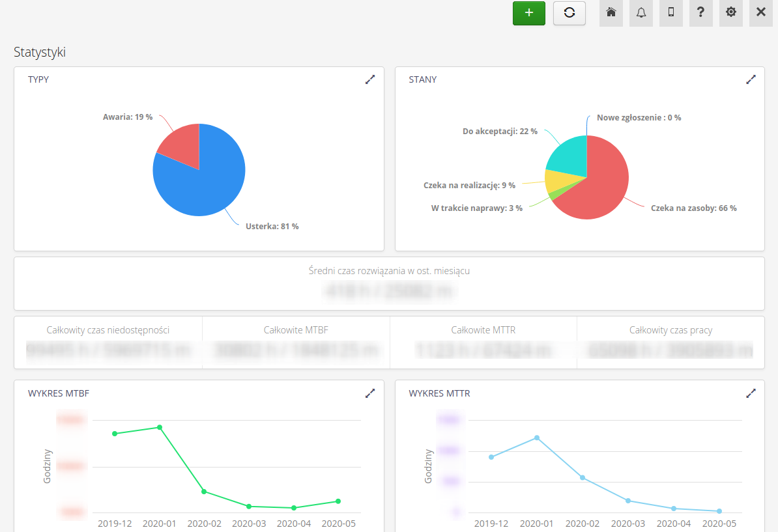The image size is (778, 532).
Task: Click the Całkowite MTTR statistic tile
Action: click(x=483, y=343)
